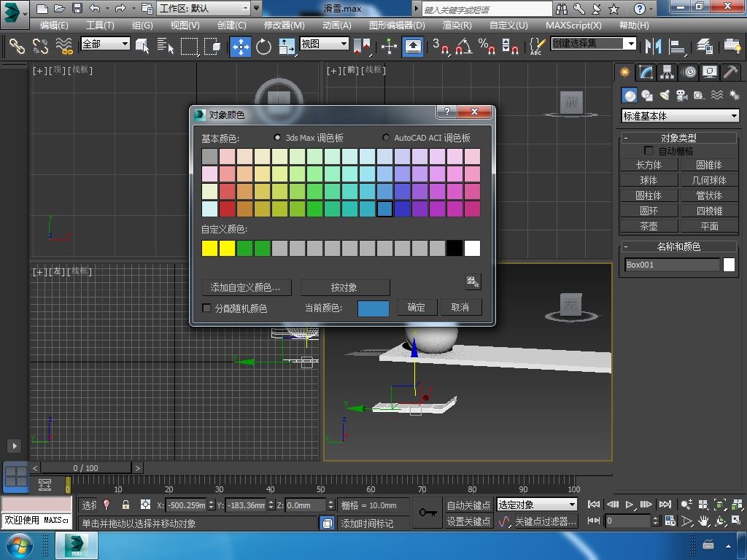The image size is (747, 560).
Task: Open the Modify command panel tab
Action: point(646,72)
